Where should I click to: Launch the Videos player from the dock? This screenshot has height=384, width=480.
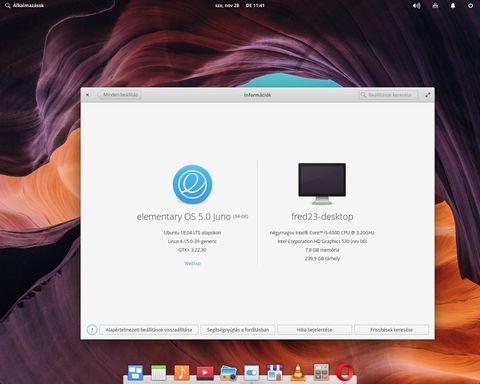click(x=205, y=372)
